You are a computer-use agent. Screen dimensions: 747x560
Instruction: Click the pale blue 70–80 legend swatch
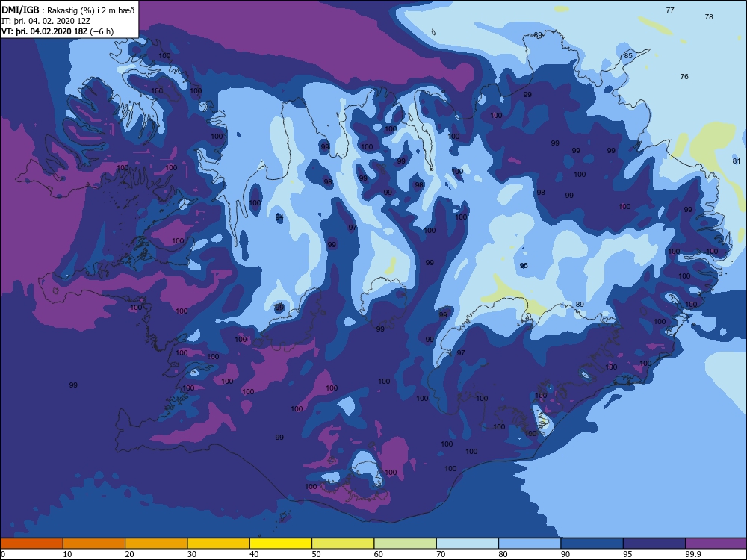468,544
